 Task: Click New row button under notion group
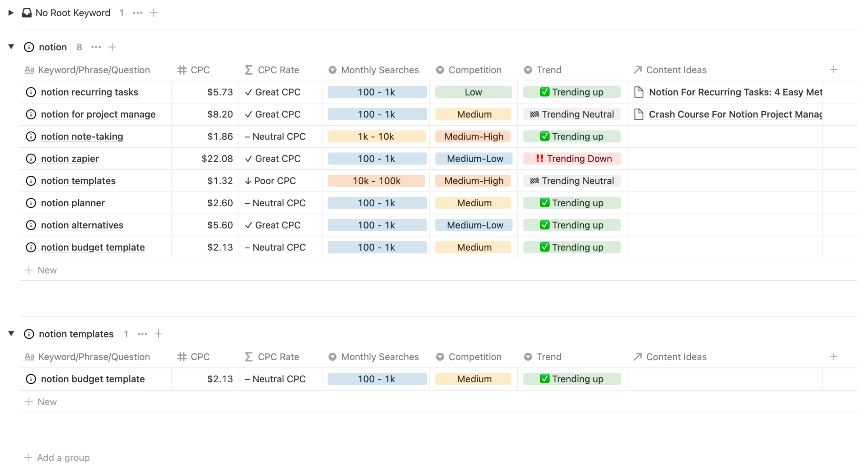[41, 270]
